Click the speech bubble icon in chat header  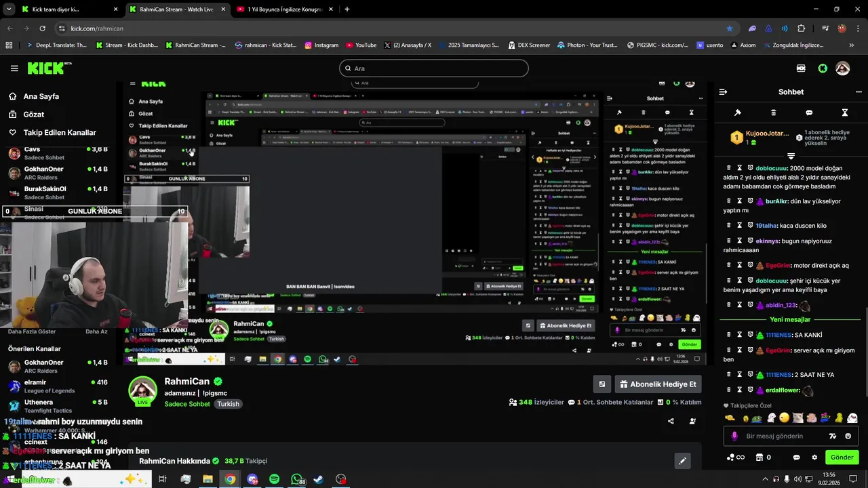[x=809, y=113]
